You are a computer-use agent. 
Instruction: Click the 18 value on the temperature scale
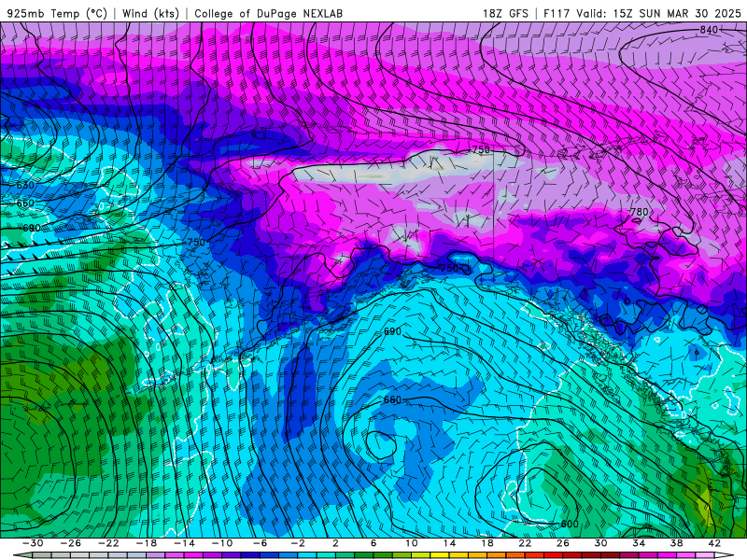coord(487,543)
